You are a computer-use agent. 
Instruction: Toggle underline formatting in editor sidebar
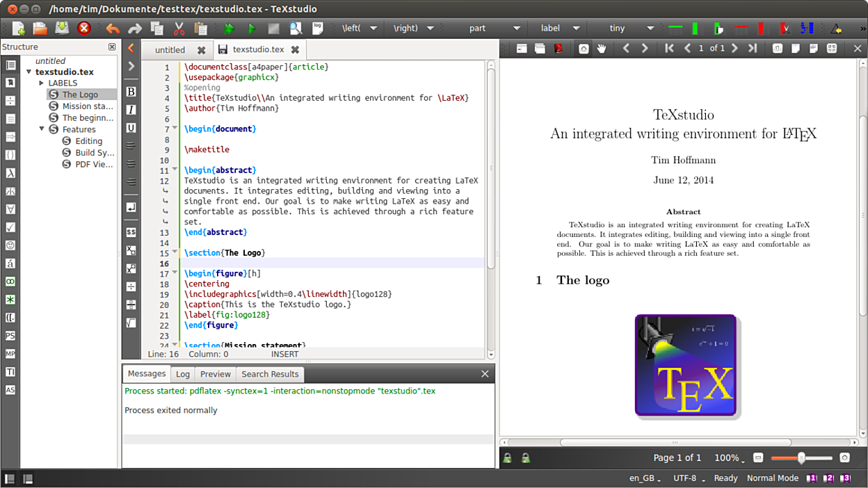[131, 128]
